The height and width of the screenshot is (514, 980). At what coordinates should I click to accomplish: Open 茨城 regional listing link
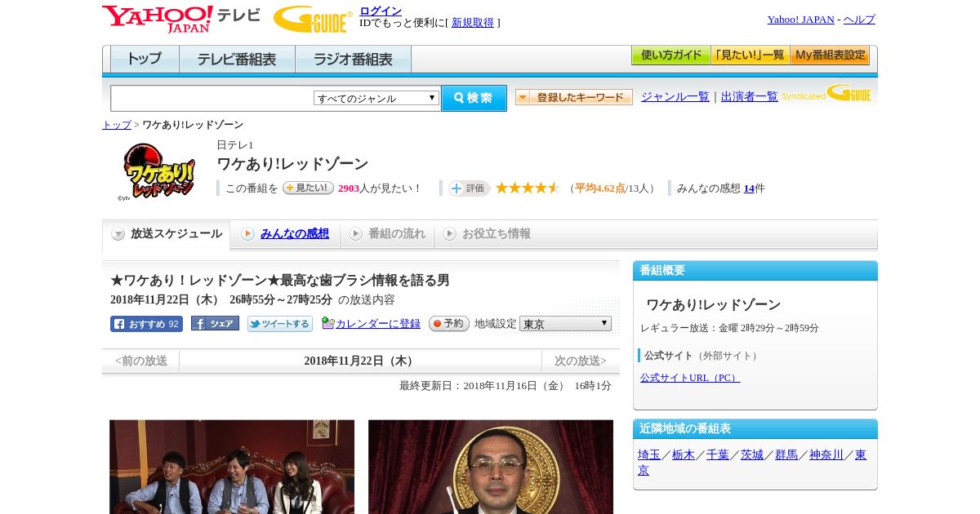752,455
